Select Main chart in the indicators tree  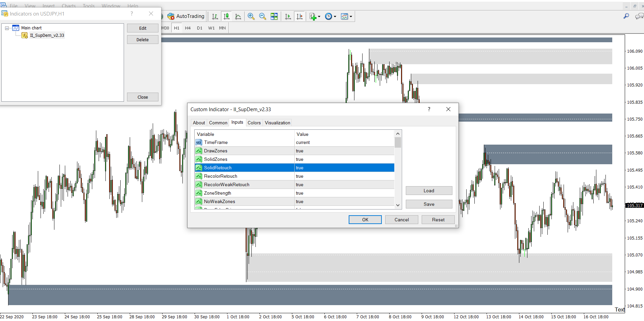click(x=31, y=28)
